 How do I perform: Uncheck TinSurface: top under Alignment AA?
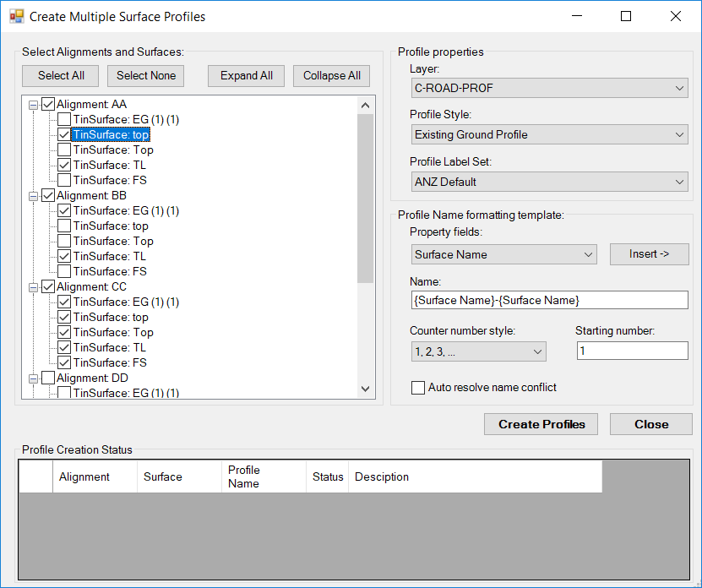click(x=64, y=134)
